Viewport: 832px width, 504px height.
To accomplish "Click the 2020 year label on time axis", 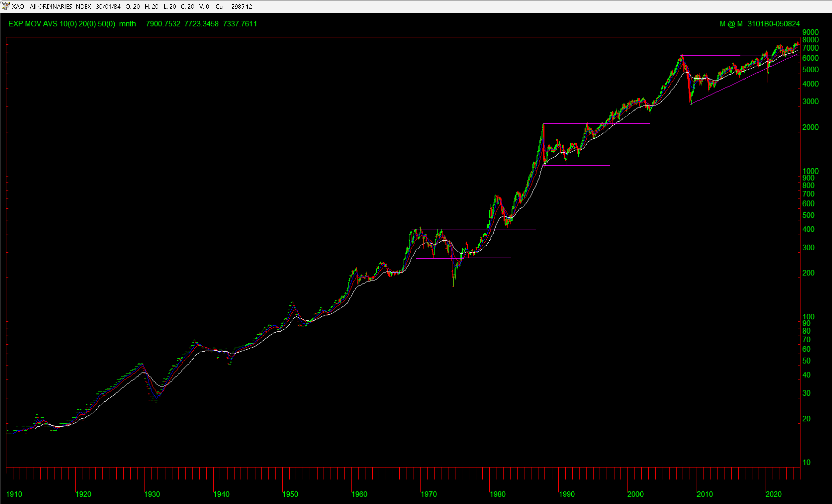I will pyautogui.click(x=774, y=494).
